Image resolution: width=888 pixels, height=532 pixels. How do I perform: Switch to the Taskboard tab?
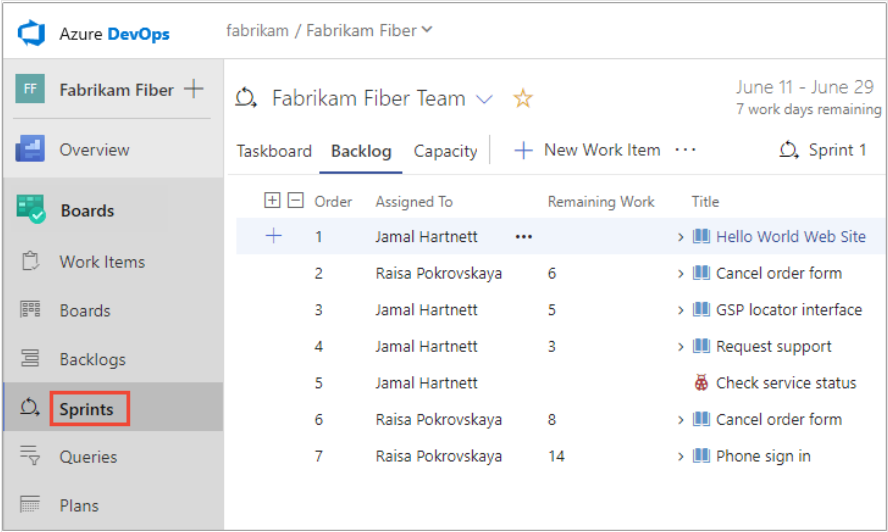pos(274,151)
